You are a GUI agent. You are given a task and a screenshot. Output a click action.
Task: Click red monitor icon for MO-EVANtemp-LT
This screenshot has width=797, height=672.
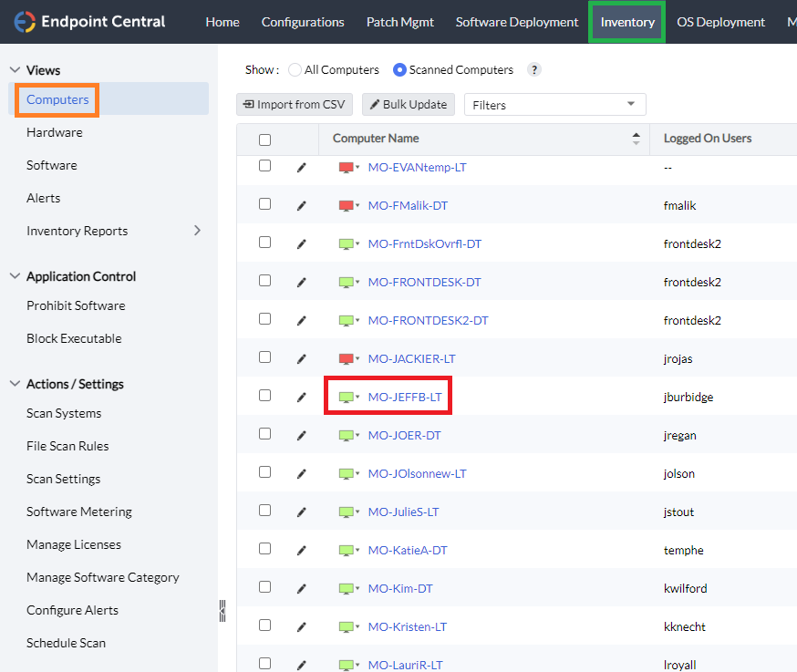(x=347, y=168)
